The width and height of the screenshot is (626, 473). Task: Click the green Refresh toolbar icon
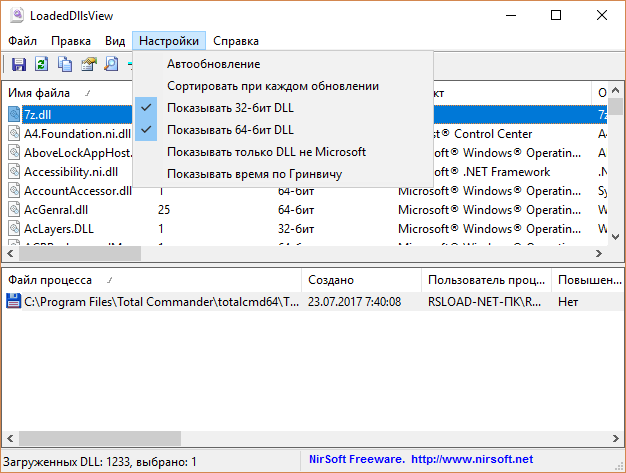41,65
